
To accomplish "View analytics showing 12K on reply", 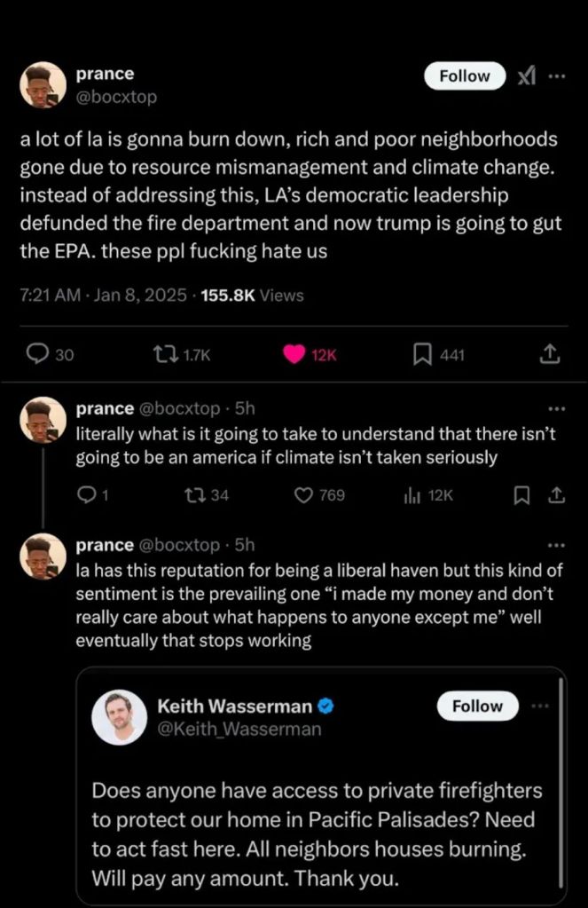I will [413, 495].
